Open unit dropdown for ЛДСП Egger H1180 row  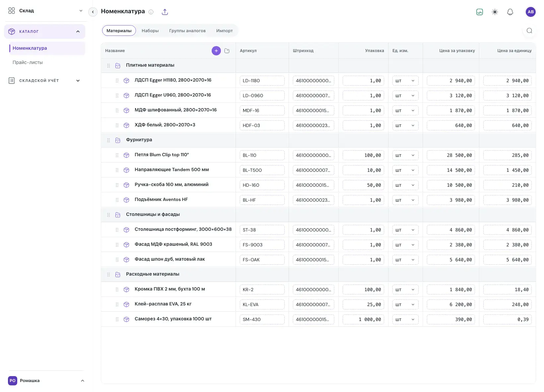click(405, 81)
